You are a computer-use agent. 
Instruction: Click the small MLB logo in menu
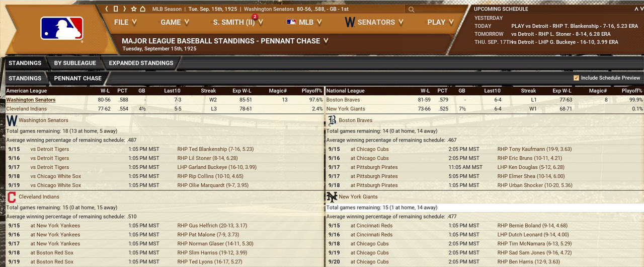click(291, 22)
